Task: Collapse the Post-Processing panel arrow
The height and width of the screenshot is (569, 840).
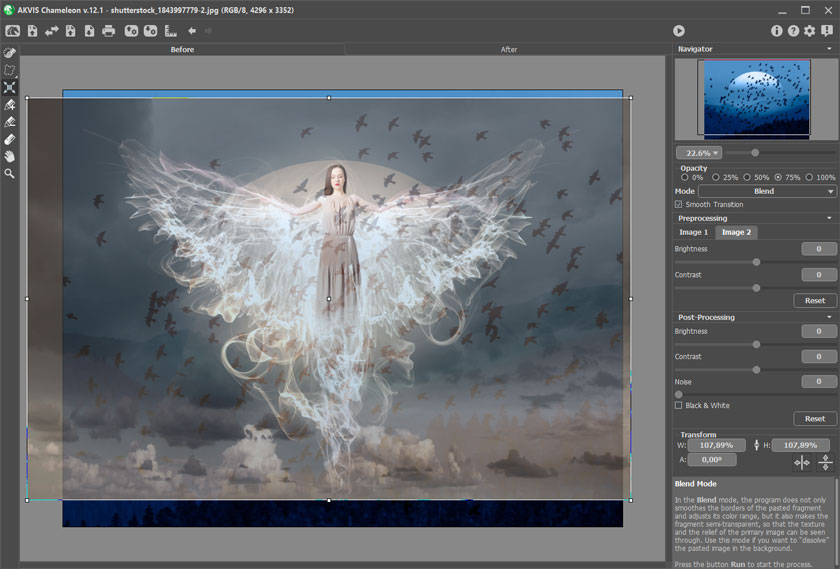Action: click(x=829, y=317)
